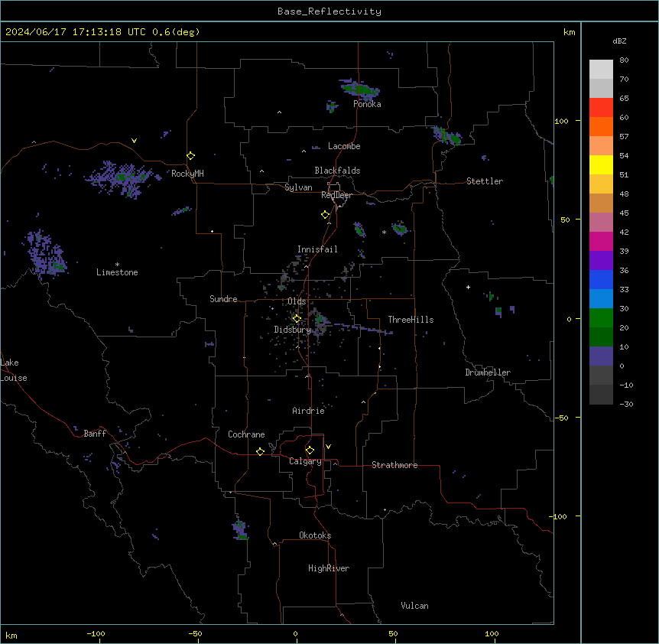Click the Limestone label
Image resolution: width=659 pixels, height=644 pixels.
point(117,272)
